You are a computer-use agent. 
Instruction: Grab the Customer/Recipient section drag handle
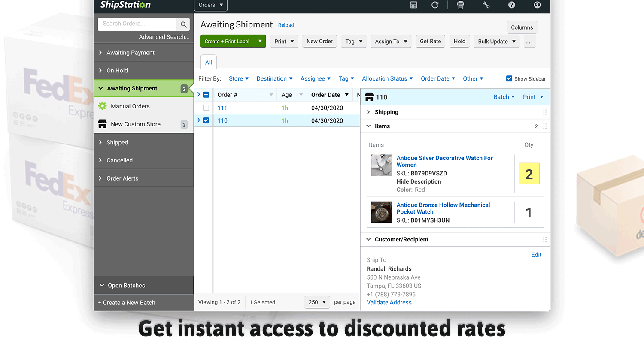tap(545, 240)
